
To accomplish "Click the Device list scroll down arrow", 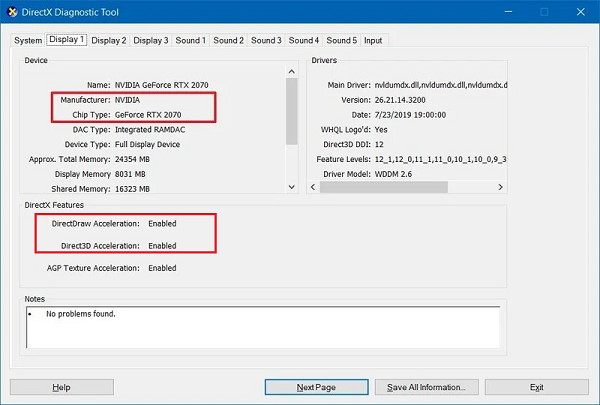I will (291, 187).
